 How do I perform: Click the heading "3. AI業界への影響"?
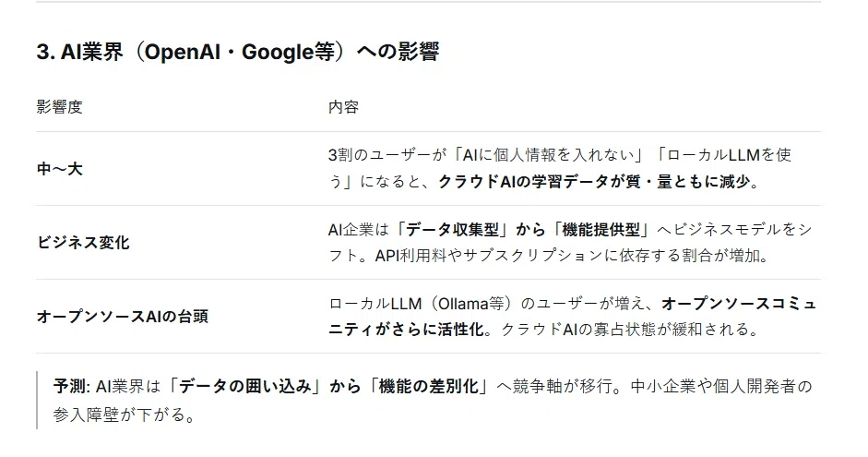pos(238,52)
